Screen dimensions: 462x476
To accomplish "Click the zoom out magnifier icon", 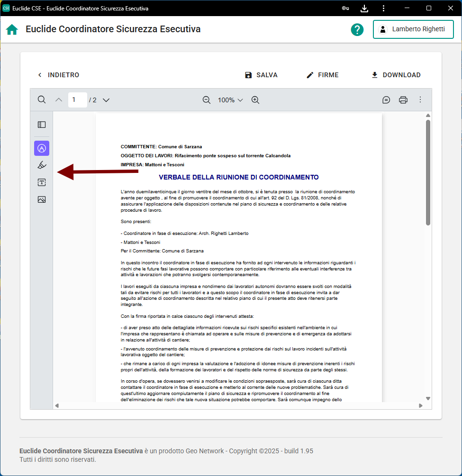I will click(207, 100).
